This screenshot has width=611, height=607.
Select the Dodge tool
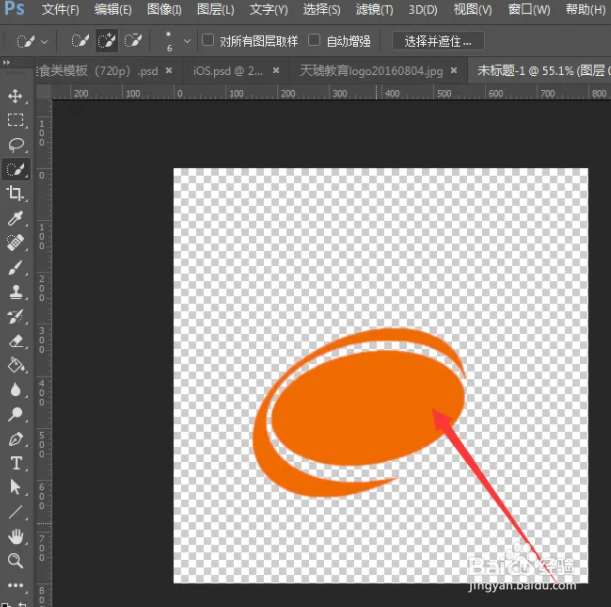point(15,414)
